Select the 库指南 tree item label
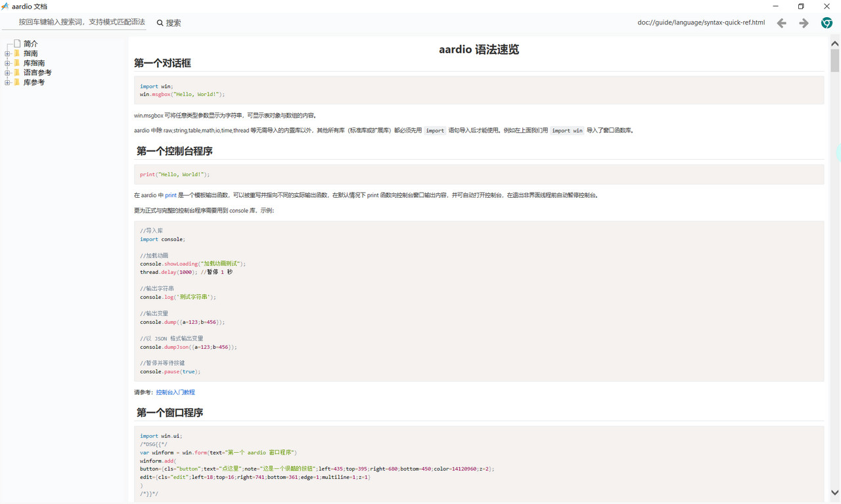 [x=34, y=64]
